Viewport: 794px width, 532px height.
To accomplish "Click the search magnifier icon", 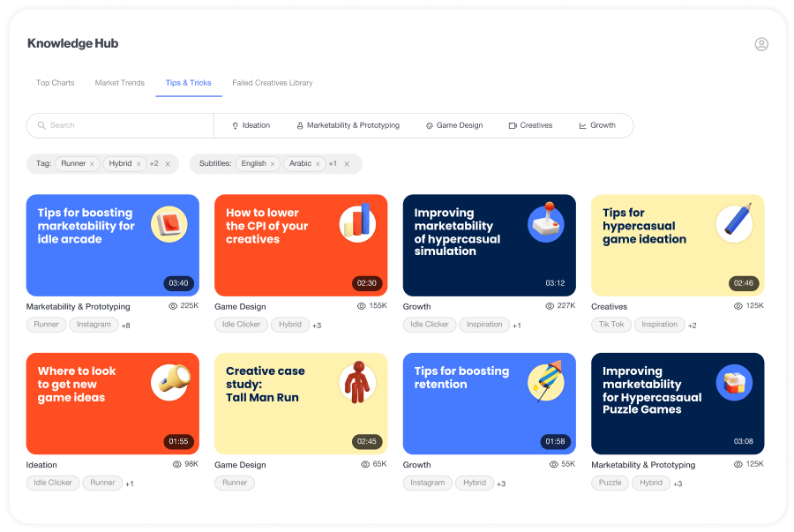I will coord(41,125).
